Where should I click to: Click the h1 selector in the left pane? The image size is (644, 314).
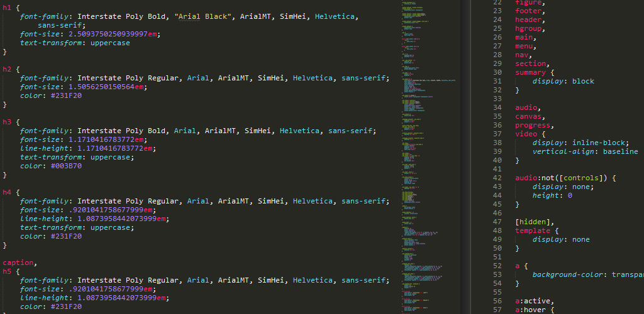click(8, 8)
